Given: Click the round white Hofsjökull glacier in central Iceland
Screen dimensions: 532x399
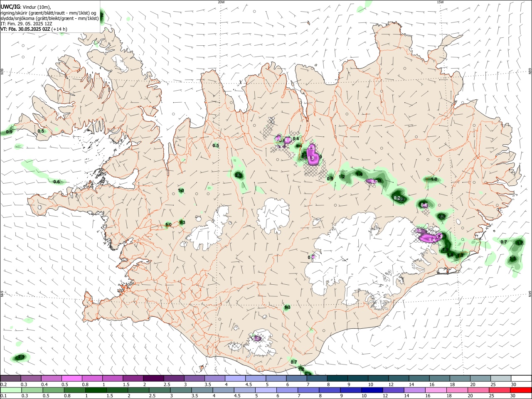Looking at the screenshot, I should pos(273,215).
